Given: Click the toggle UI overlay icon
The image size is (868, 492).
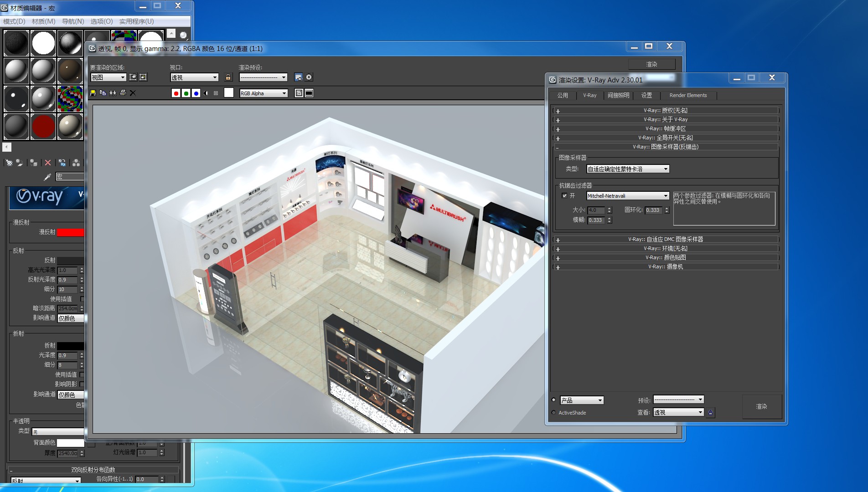Looking at the screenshot, I should tap(299, 93).
